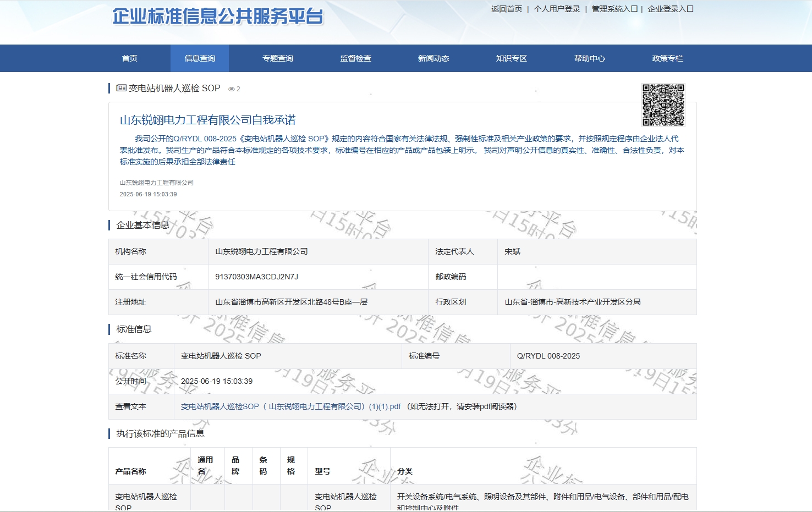
Task: Open the 专题查询 navigation tab
Action: (278, 58)
